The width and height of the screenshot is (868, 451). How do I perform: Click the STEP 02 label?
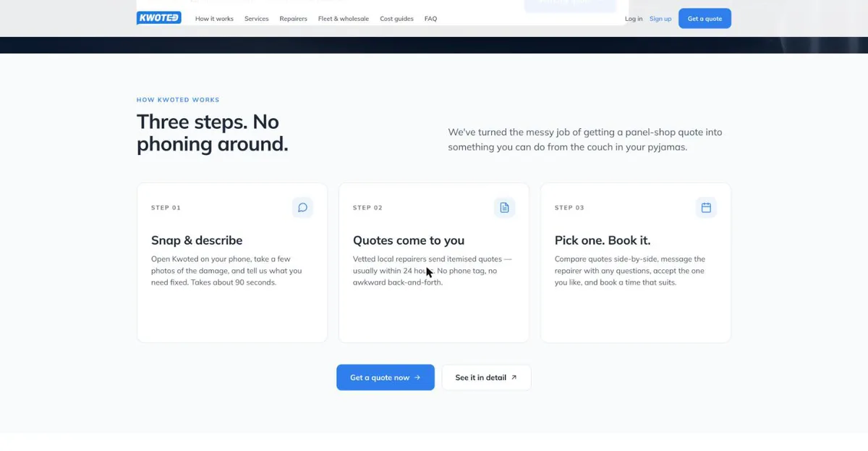pos(367,208)
